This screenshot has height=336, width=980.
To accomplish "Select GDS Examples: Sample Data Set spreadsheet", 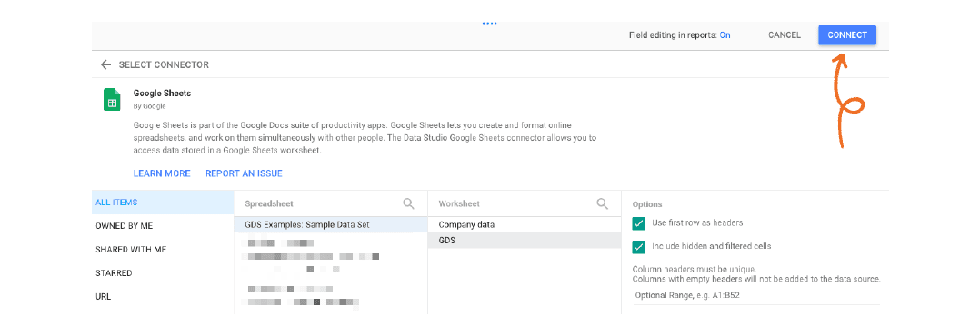I will tap(331, 225).
